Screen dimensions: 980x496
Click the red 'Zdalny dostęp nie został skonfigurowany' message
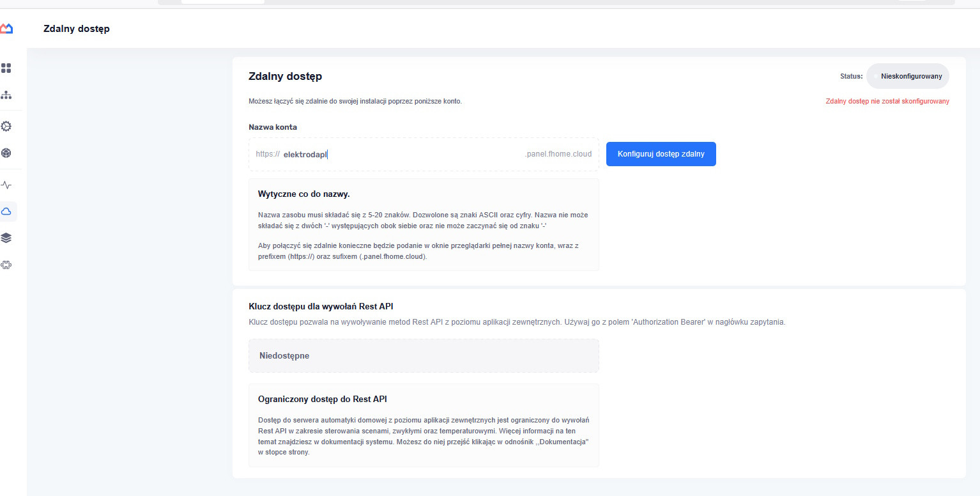(x=887, y=101)
